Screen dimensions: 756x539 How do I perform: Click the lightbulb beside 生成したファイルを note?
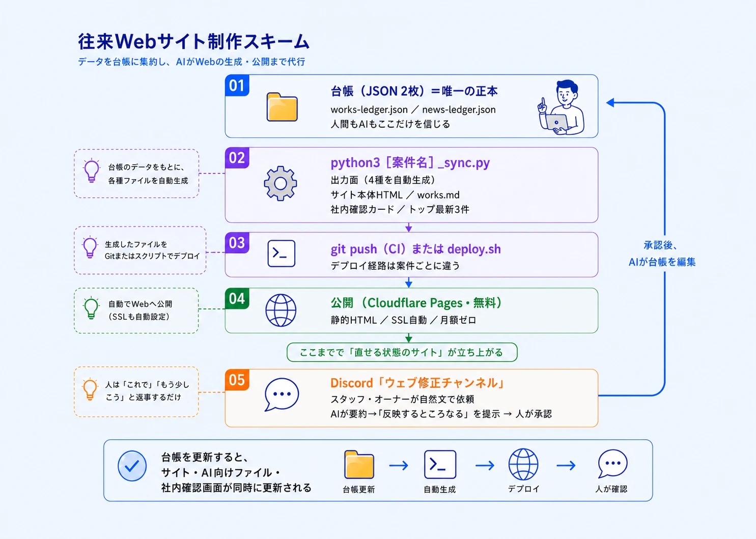click(x=90, y=248)
